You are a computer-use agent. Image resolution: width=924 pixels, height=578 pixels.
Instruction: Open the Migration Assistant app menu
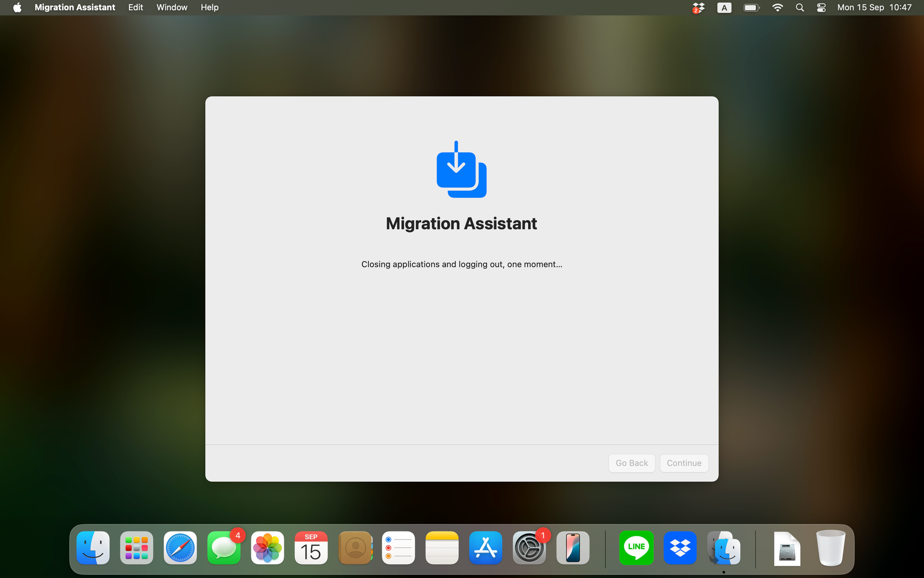click(75, 7)
